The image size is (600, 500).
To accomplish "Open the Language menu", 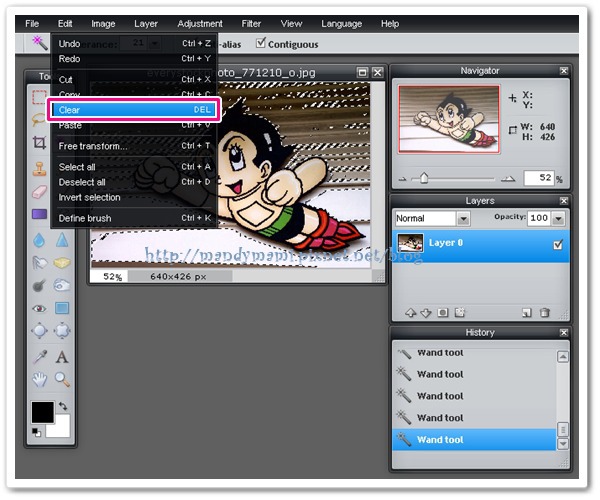I will coord(341,24).
